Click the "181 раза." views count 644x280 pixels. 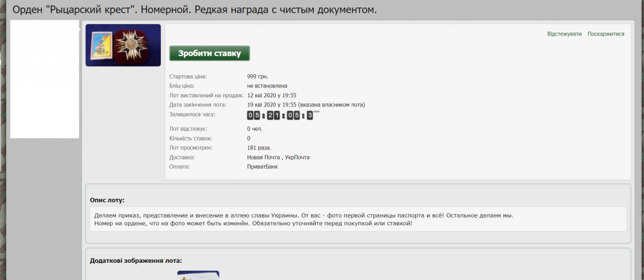(259, 148)
